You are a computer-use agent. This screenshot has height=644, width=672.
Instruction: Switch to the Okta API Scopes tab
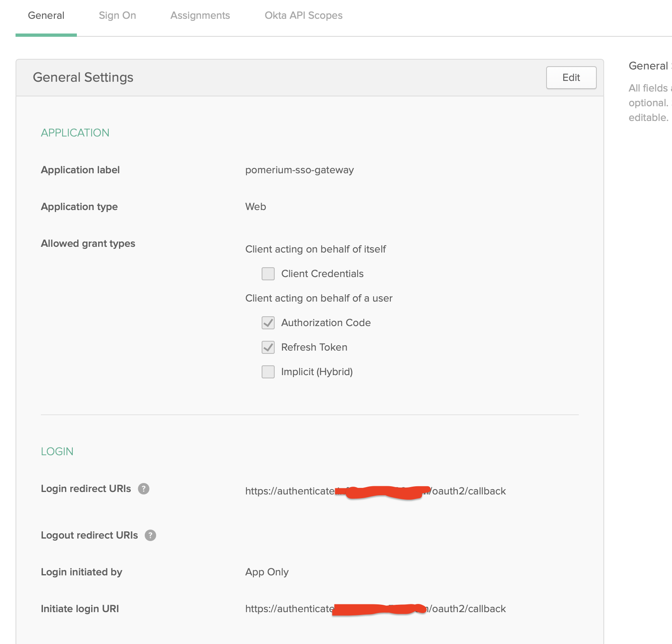click(304, 15)
